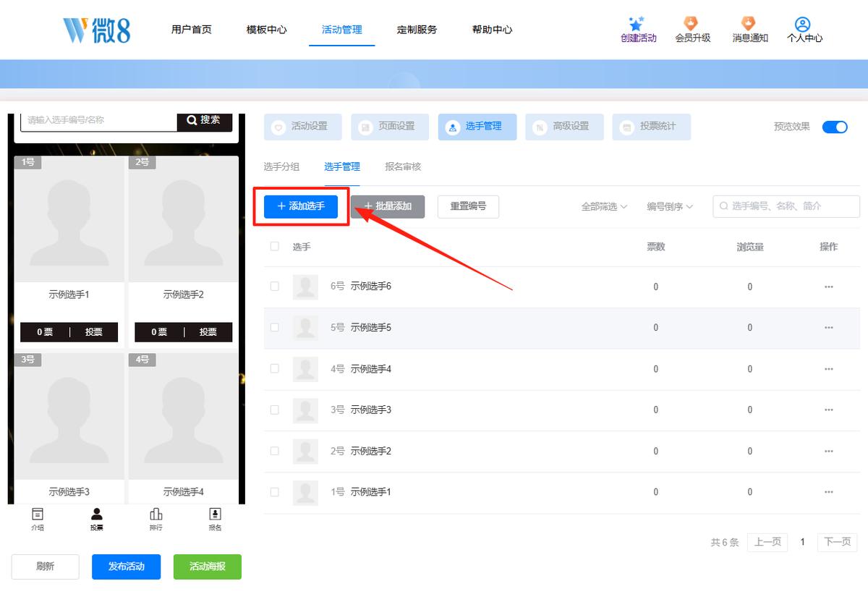Click the 创建活动 star icon

click(x=637, y=24)
